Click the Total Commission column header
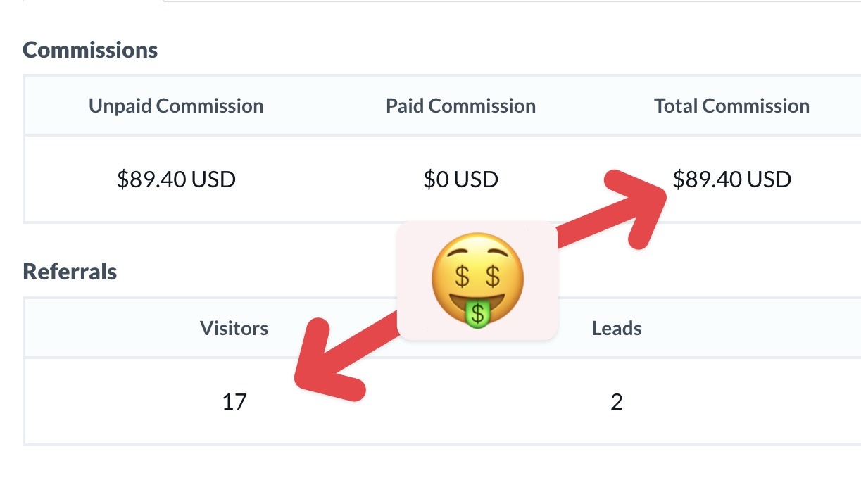This screenshot has height=504, width=861. (x=732, y=106)
